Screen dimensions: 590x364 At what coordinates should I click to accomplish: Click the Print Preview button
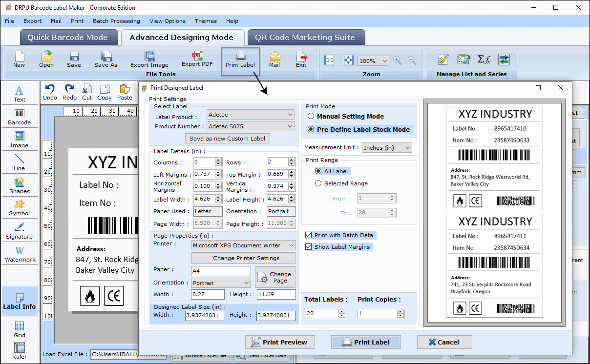click(x=280, y=342)
